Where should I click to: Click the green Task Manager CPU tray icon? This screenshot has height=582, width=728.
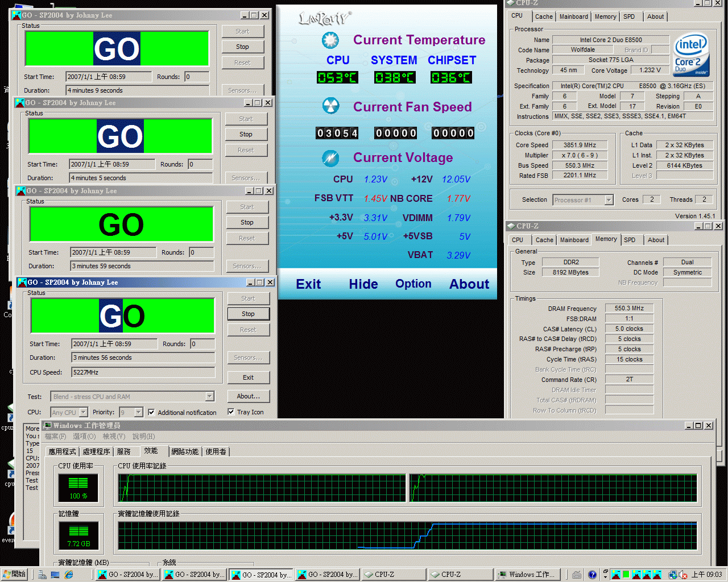tap(626, 575)
